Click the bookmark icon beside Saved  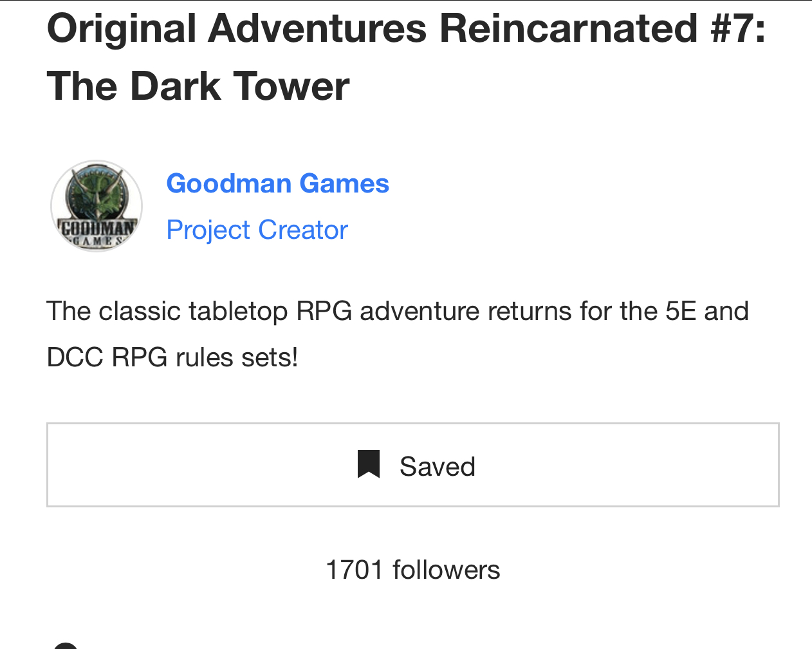(369, 464)
